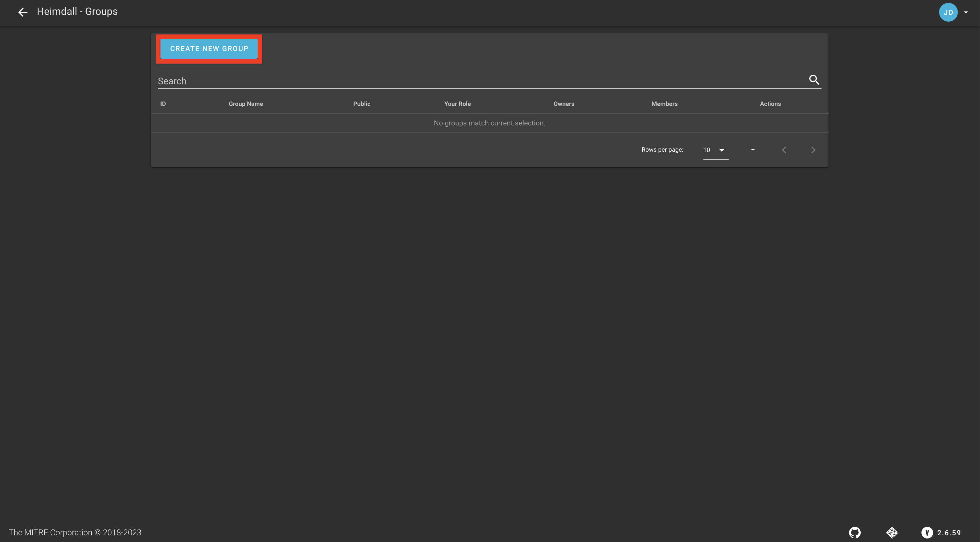Open the GitHub icon link
Screen dimensions: 980x542
pyautogui.click(x=855, y=532)
